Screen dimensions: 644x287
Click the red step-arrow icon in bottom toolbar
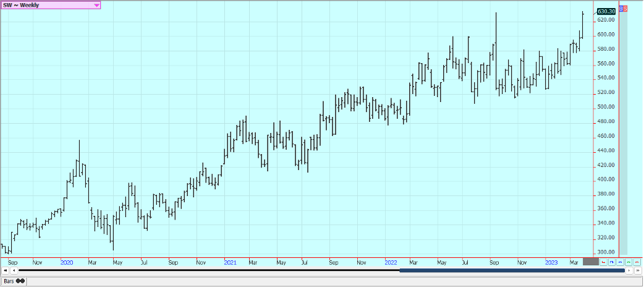coord(603,262)
